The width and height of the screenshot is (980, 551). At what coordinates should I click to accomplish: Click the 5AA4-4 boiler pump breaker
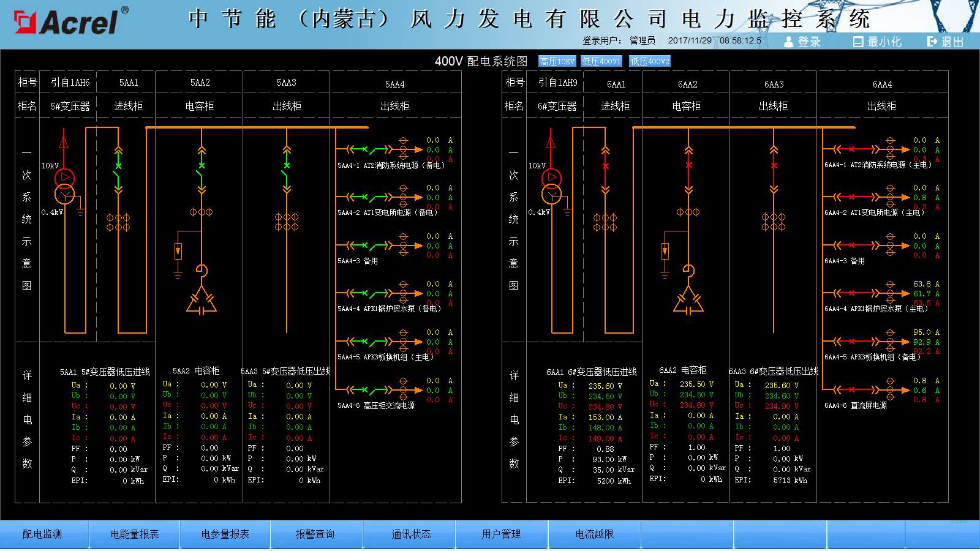pos(369,293)
